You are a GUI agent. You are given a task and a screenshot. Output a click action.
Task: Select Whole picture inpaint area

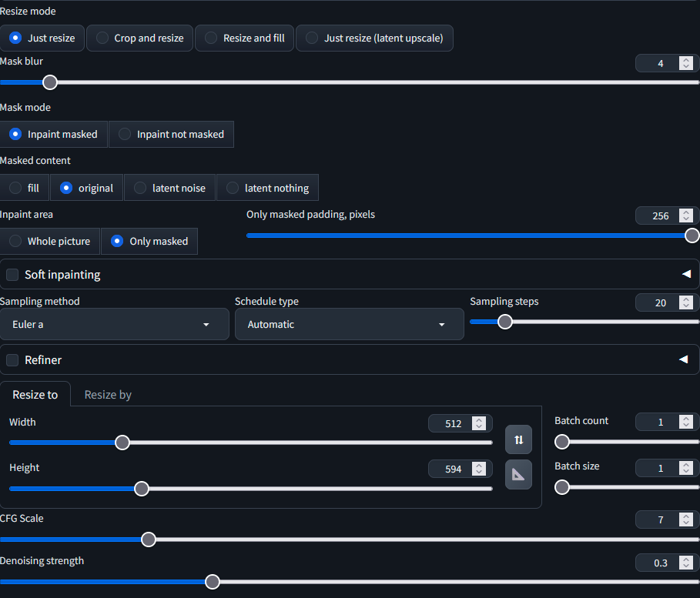pos(49,242)
